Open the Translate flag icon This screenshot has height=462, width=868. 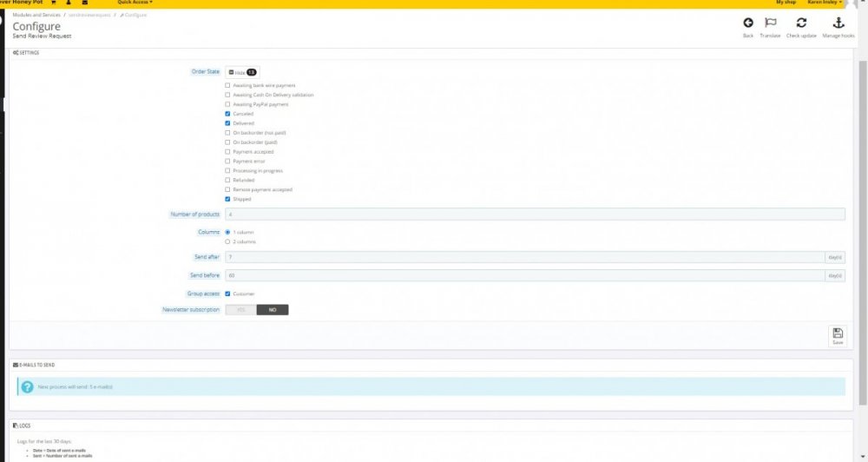pyautogui.click(x=770, y=23)
